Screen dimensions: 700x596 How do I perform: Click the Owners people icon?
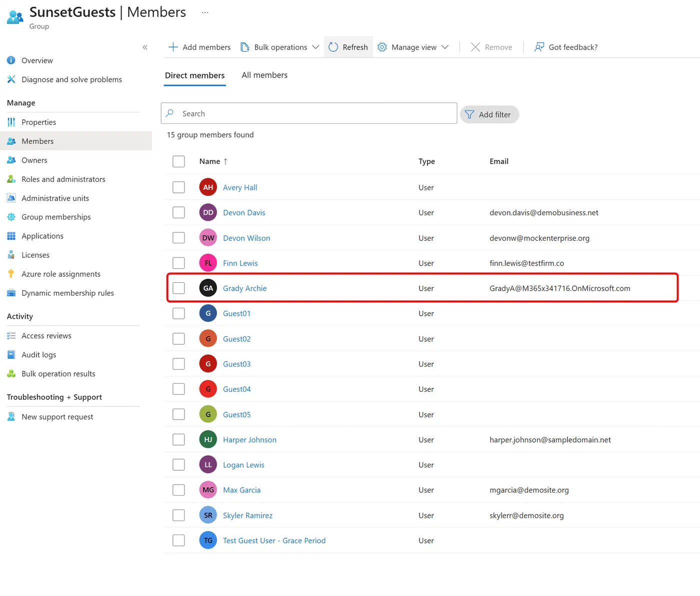point(11,160)
